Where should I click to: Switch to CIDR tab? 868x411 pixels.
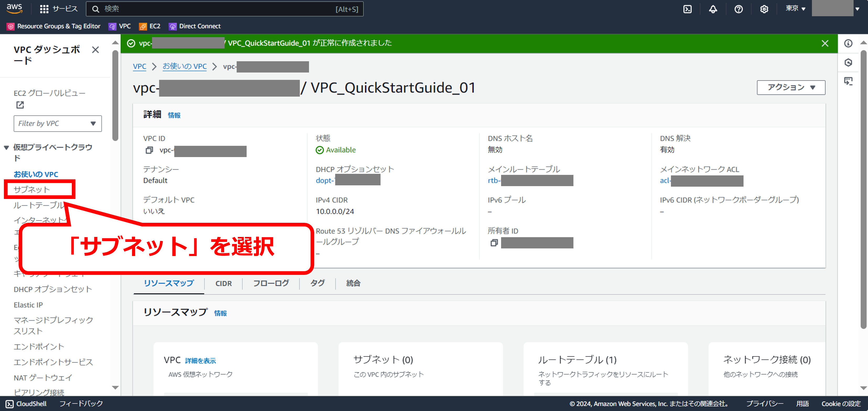(223, 284)
